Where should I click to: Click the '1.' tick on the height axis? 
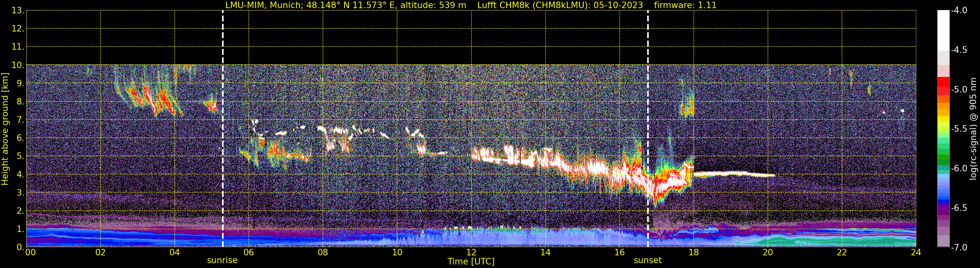pyautogui.click(x=20, y=229)
